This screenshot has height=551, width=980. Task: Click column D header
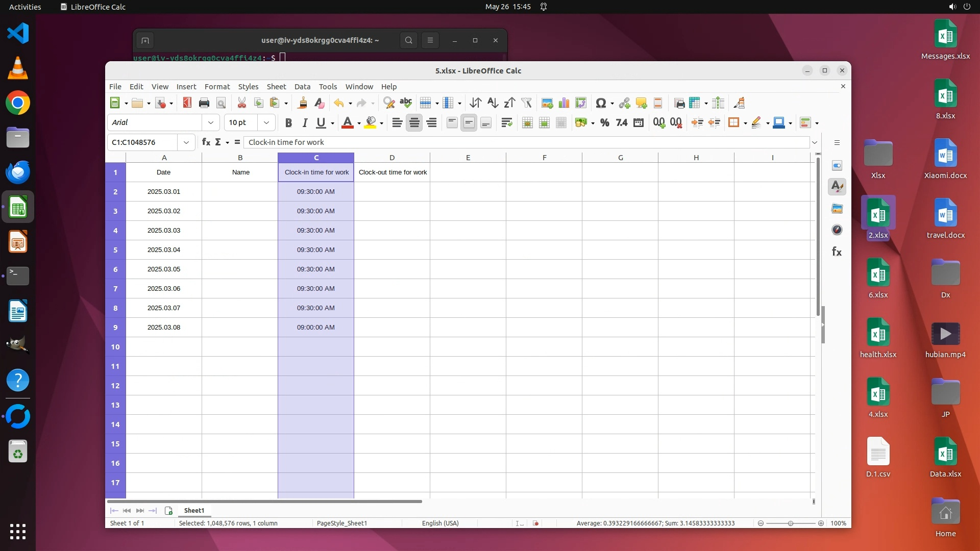click(391, 158)
